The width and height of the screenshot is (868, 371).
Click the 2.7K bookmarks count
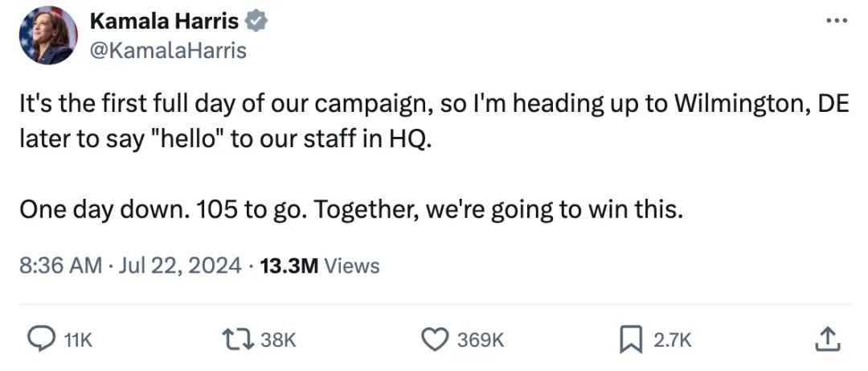tap(673, 341)
